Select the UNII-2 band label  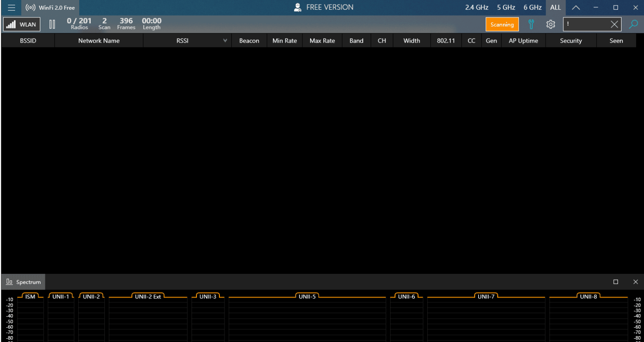[91, 297]
